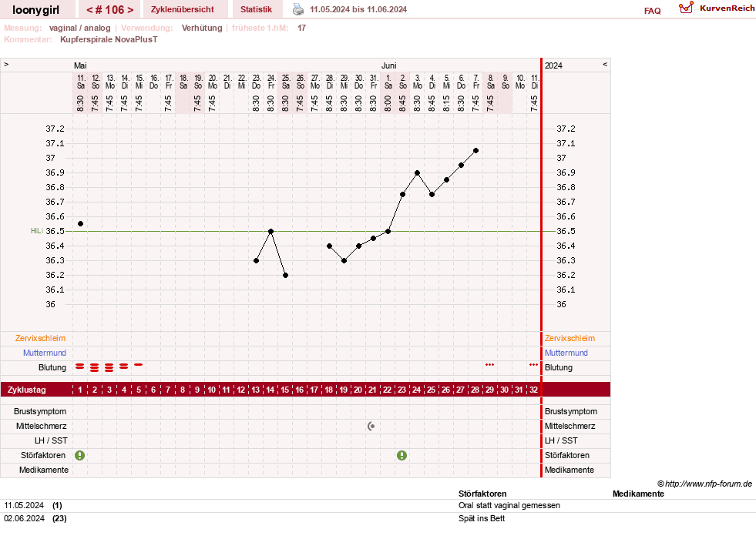Click the temperature point on June 2 at 36.75
This screenshot has height=539, width=756.
[402, 195]
